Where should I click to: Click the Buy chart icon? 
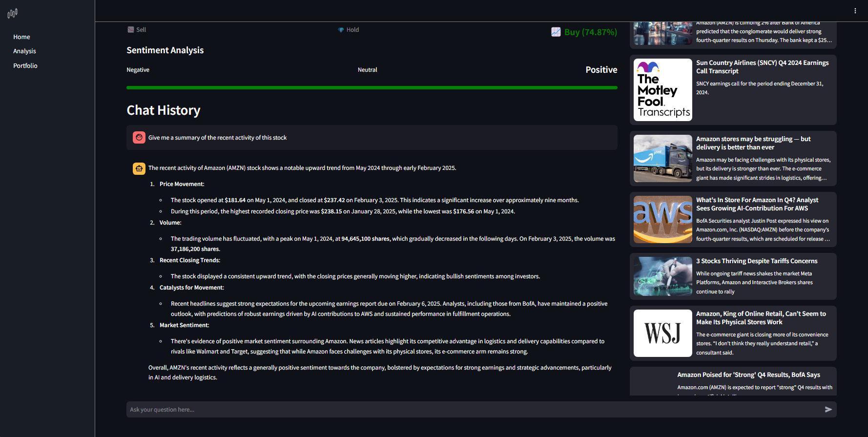pos(556,32)
